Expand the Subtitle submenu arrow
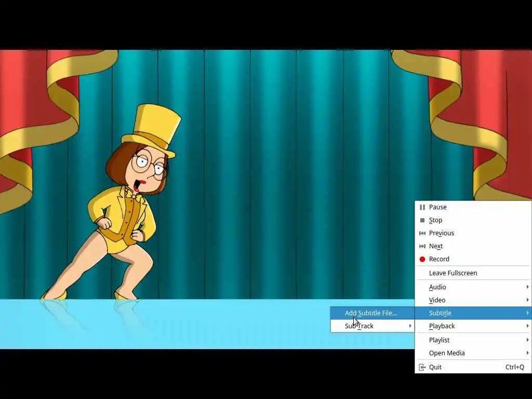 [527, 313]
